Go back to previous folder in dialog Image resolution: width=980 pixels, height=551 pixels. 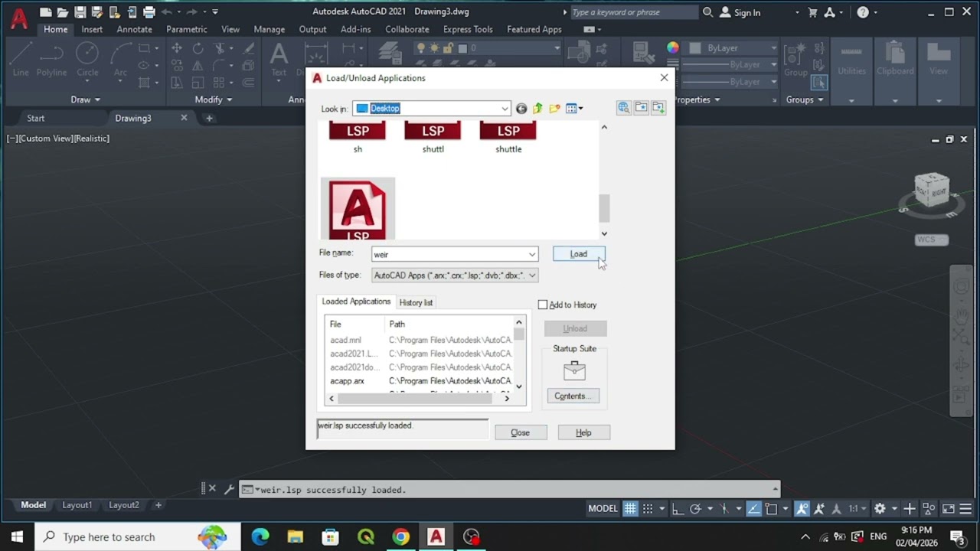click(521, 109)
